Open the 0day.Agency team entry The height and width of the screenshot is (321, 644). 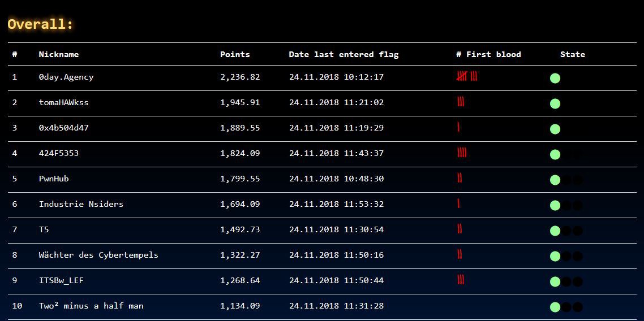point(66,77)
